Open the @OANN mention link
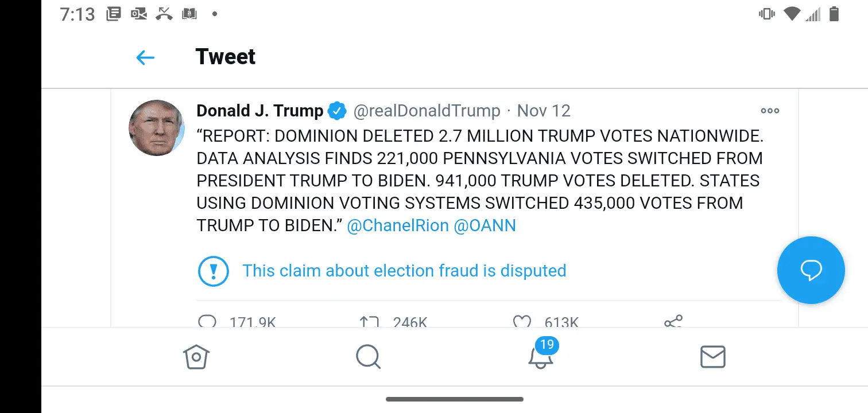This screenshot has width=868, height=413. tap(485, 225)
